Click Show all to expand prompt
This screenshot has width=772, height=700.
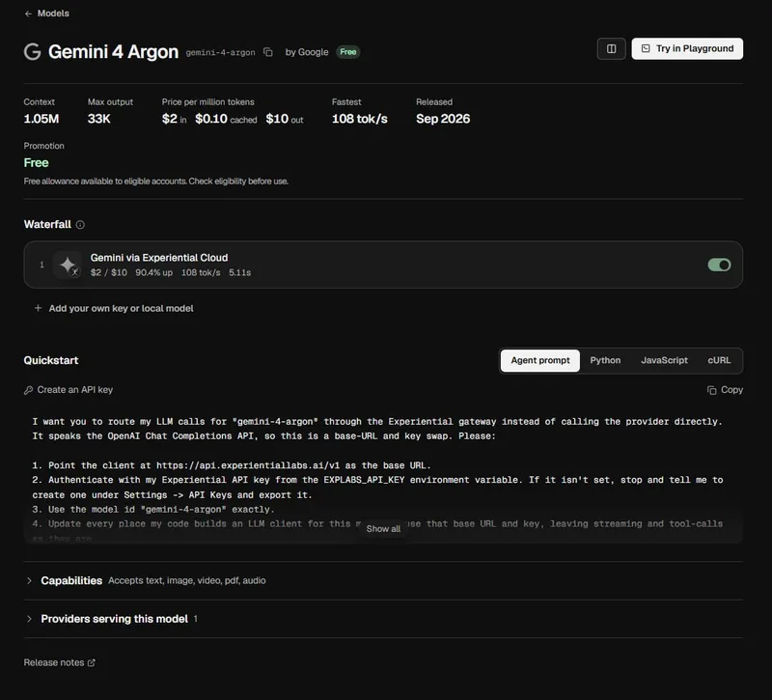point(383,528)
